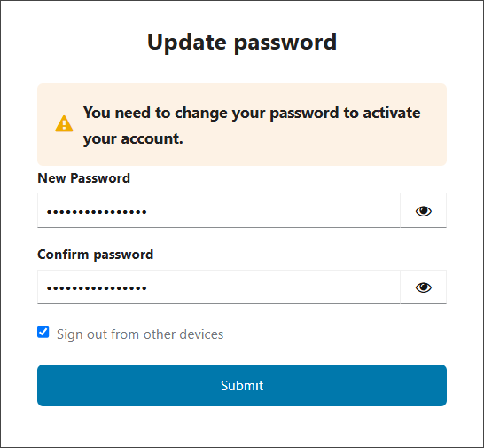
Task: Click empty area inside Confirm password box
Action: tap(271, 287)
